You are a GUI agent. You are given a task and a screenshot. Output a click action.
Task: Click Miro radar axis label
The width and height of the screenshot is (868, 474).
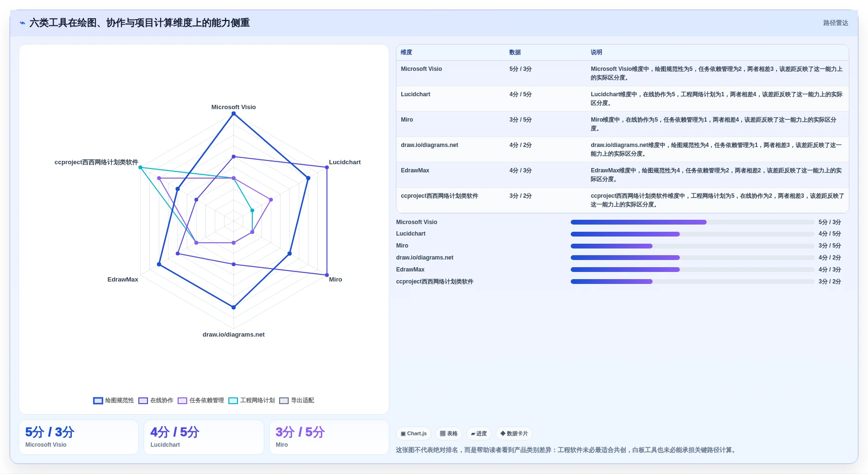336,280
